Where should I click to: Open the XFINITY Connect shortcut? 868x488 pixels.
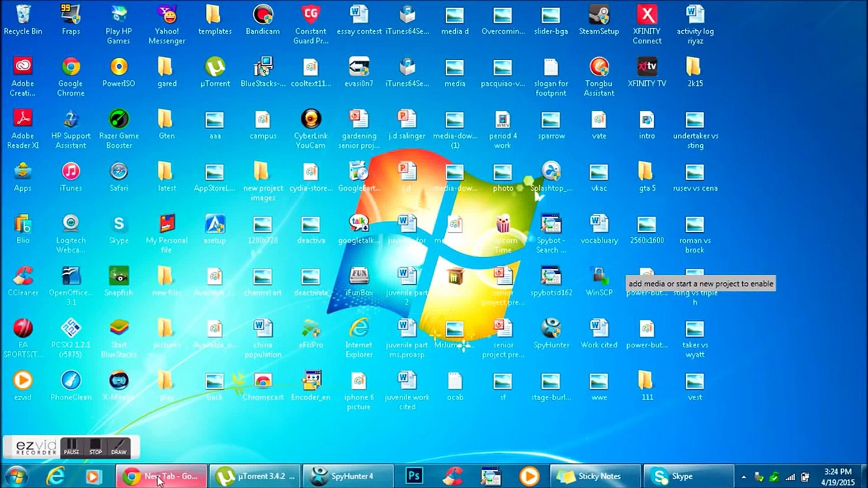coord(647,24)
